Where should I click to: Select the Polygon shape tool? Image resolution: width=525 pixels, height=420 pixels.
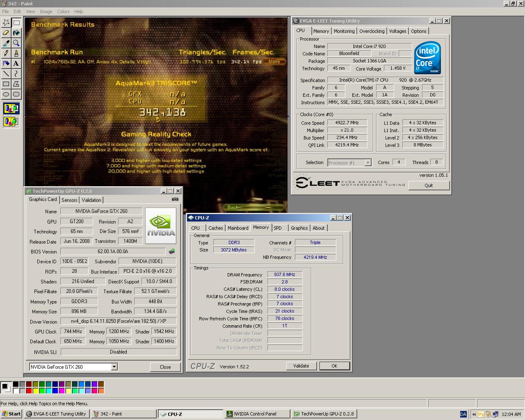pyautogui.click(x=16, y=84)
